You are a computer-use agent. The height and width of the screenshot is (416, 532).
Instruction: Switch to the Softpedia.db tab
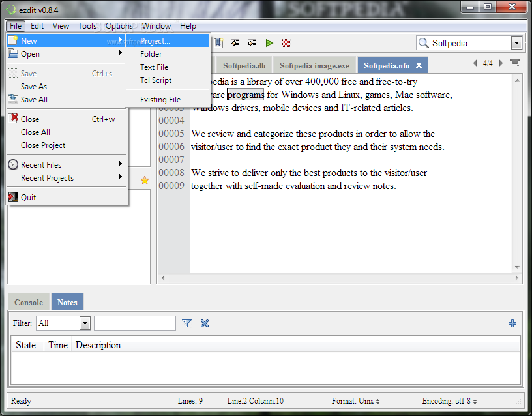point(244,65)
